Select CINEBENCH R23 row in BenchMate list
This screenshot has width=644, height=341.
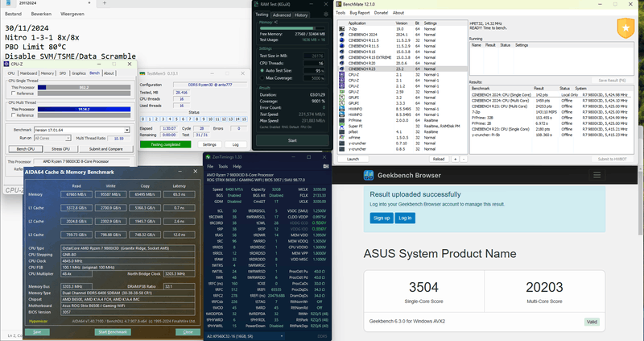click(402, 69)
